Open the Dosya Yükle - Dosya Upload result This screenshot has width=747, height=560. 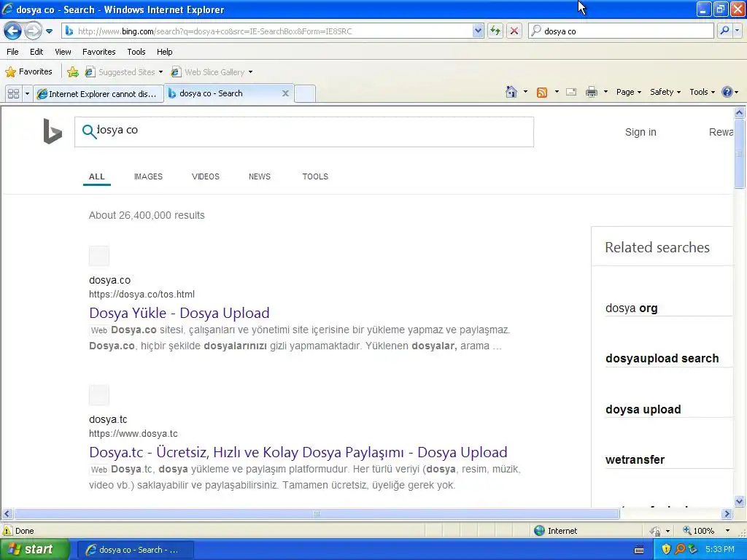[179, 313]
